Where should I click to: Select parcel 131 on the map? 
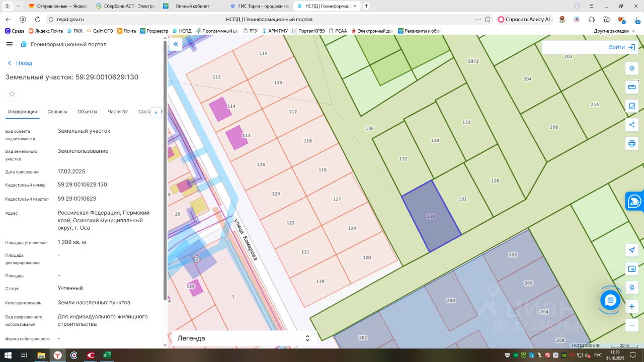pos(462,199)
